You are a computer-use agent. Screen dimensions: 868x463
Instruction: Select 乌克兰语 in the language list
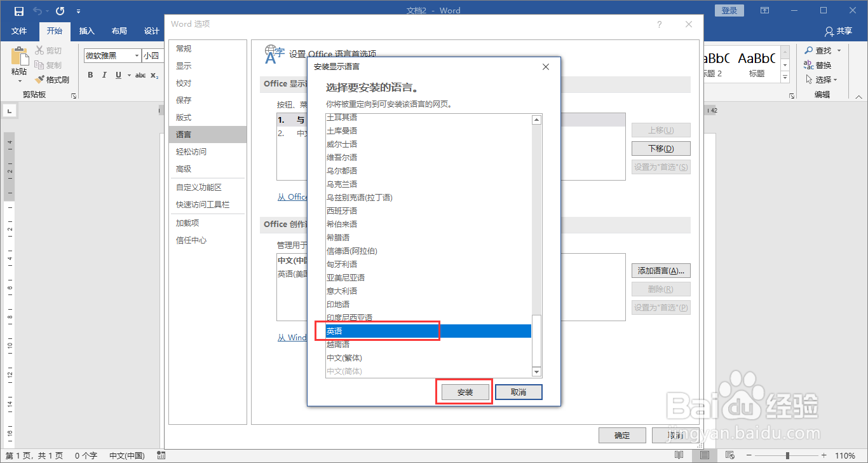point(428,184)
